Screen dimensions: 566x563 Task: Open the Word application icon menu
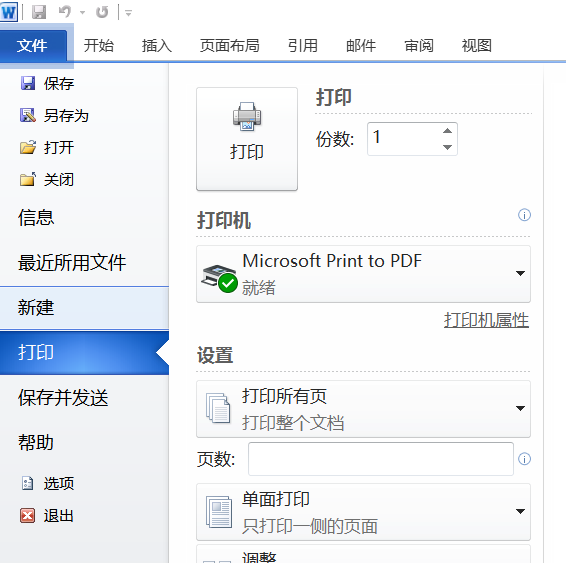tap(9, 12)
